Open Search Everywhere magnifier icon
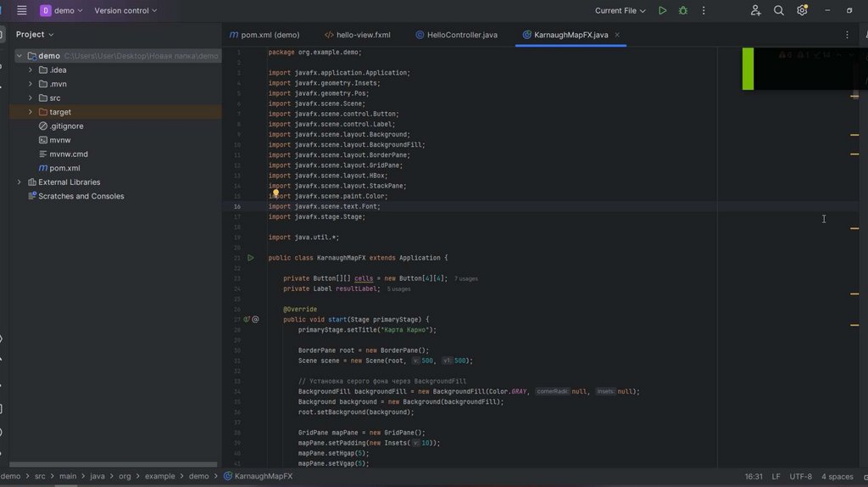The height and width of the screenshot is (487, 868). click(779, 11)
